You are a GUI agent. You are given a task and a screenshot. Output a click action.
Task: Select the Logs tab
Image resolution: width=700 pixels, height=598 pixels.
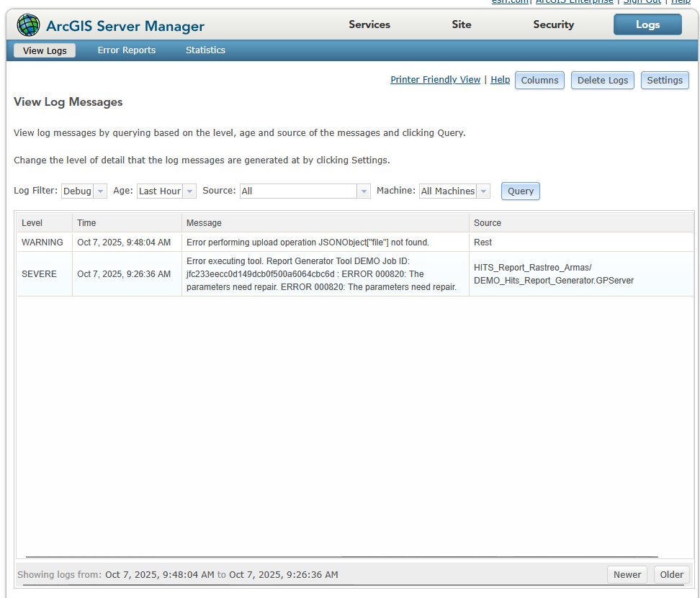(647, 24)
